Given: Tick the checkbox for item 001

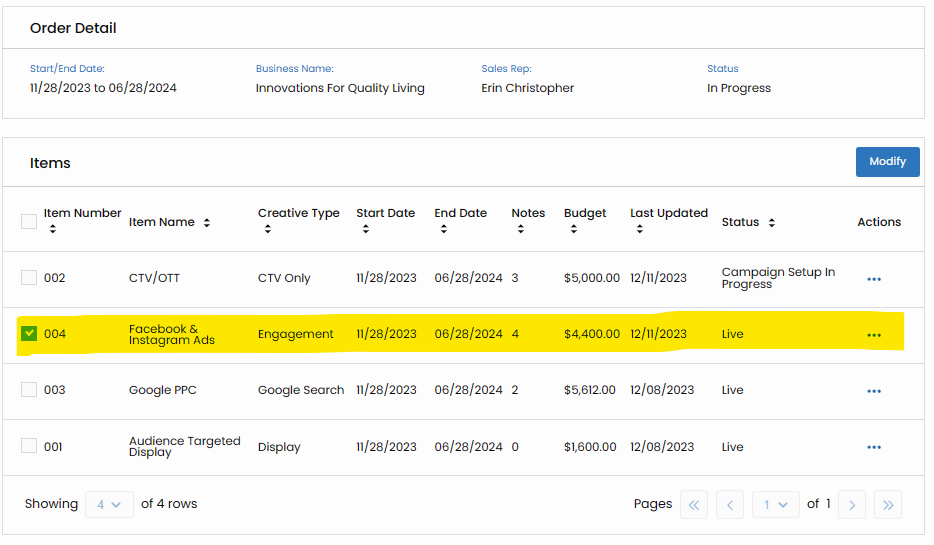Looking at the screenshot, I should point(29,446).
